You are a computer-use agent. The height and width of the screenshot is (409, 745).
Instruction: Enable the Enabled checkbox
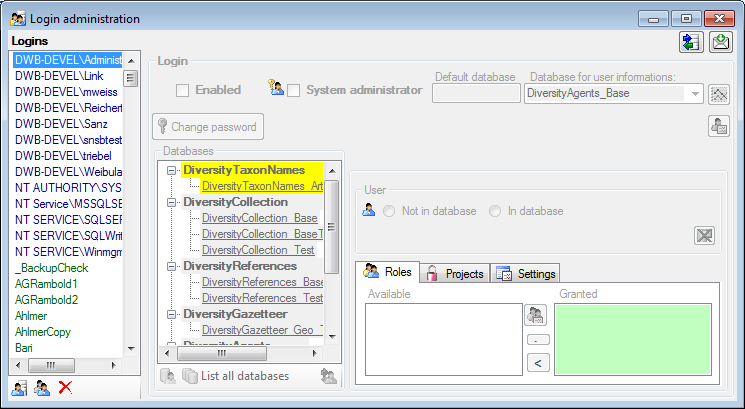[183, 90]
